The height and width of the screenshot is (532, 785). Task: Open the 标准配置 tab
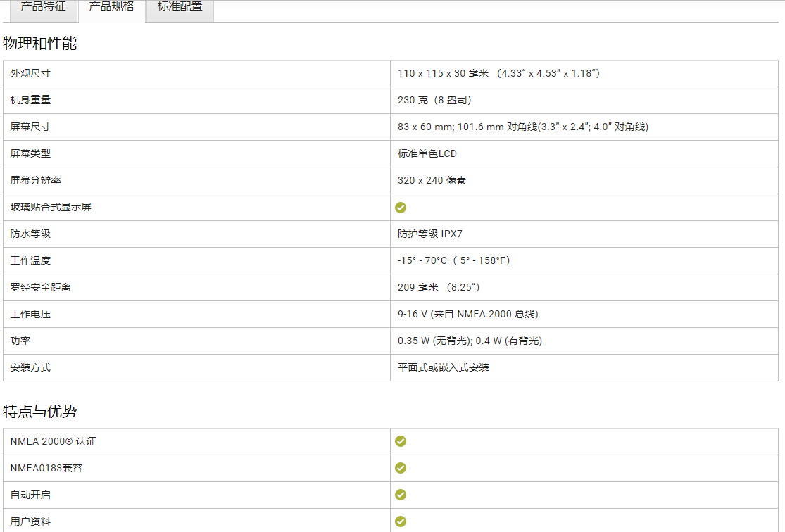click(x=180, y=7)
